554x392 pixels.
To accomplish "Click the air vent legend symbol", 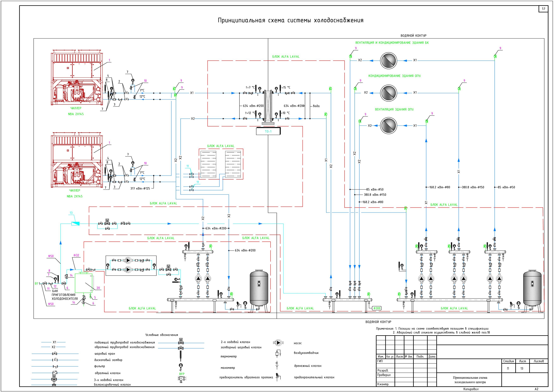I will (277, 354).
